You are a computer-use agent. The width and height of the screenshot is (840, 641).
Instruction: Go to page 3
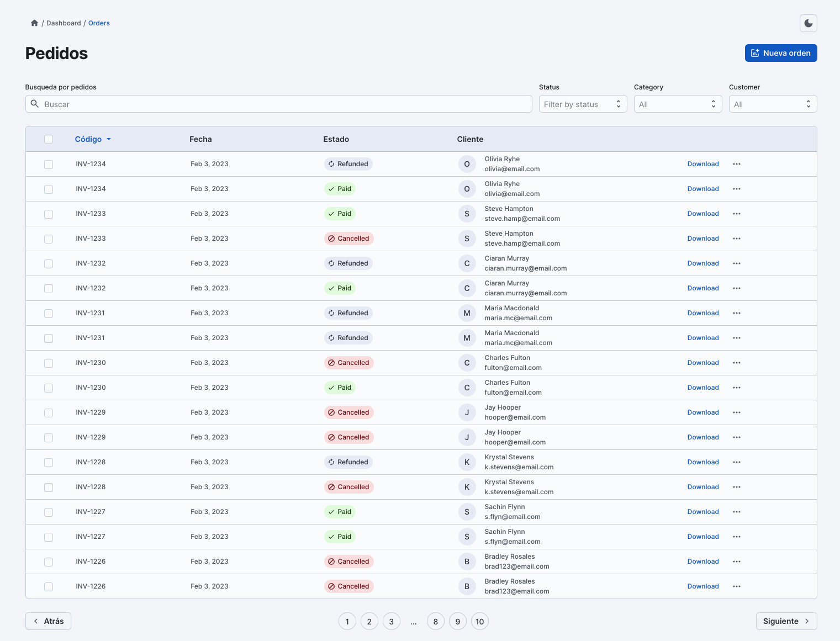[x=391, y=621]
